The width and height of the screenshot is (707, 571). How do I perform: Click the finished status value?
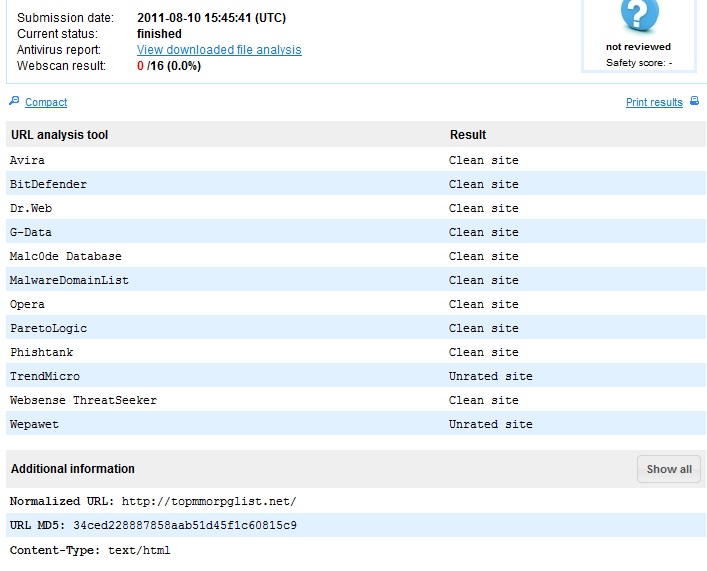[159, 34]
